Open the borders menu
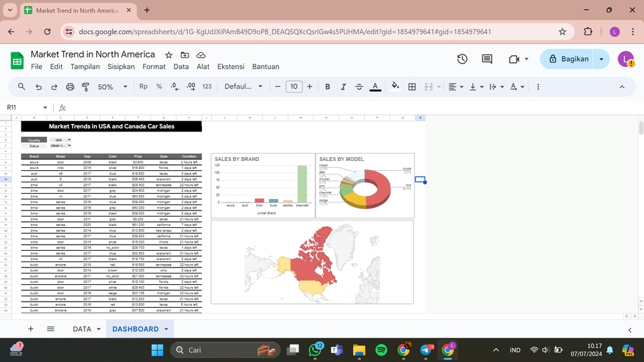 [x=412, y=86]
